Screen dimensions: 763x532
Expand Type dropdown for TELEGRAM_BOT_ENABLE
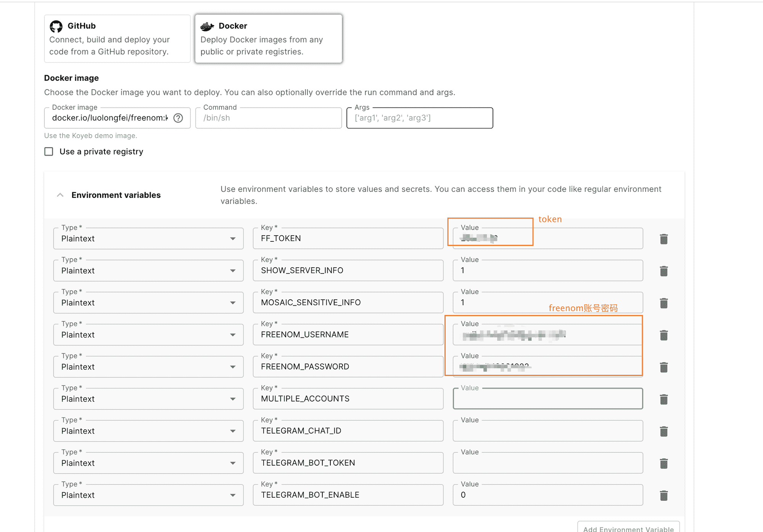(x=148, y=495)
